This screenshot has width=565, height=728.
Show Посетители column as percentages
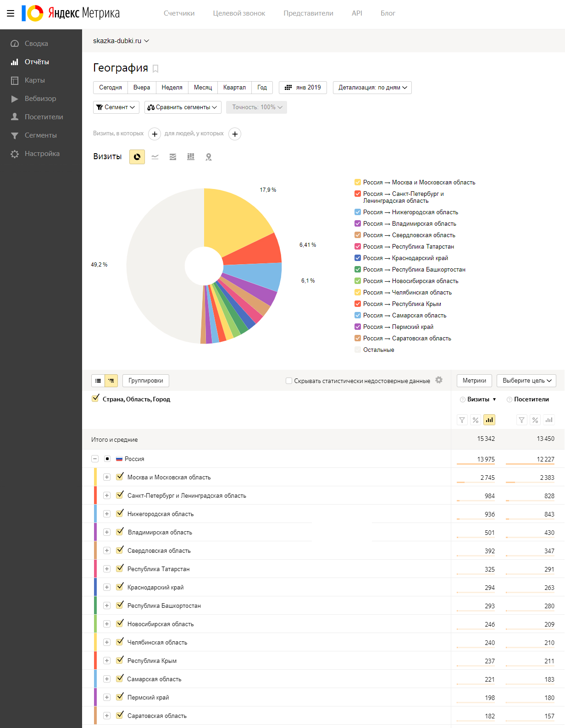click(x=535, y=420)
